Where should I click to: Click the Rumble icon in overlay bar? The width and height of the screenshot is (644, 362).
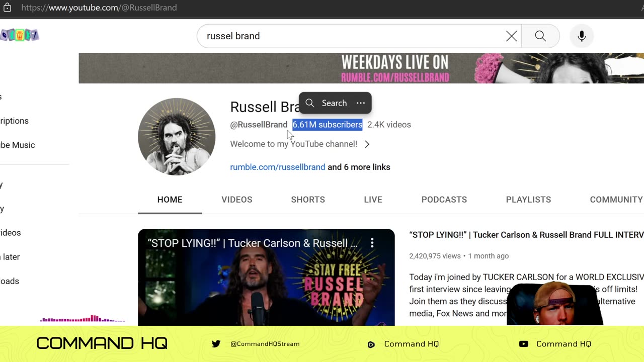coord(371,344)
